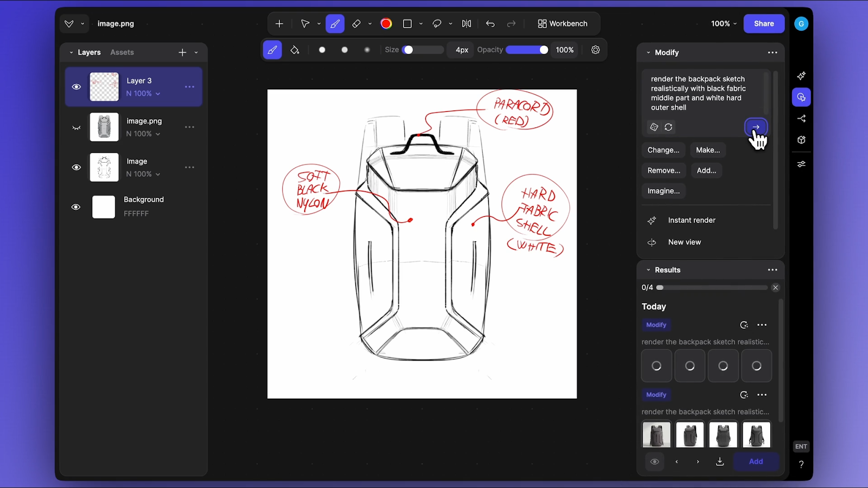Click the Share button
868x488 pixels.
(x=764, y=24)
